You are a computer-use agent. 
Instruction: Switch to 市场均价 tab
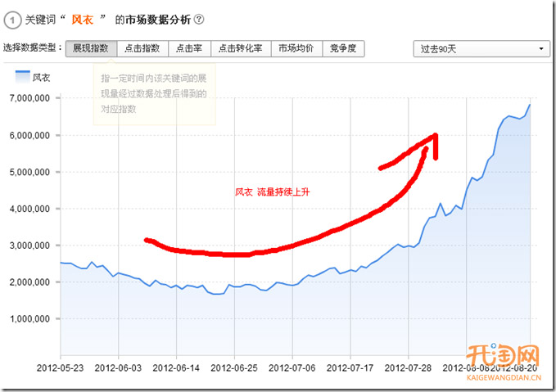[x=296, y=48]
